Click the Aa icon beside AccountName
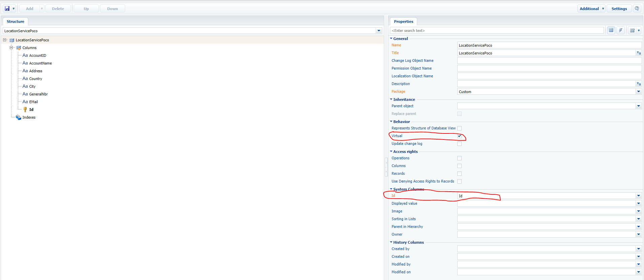 [25, 63]
